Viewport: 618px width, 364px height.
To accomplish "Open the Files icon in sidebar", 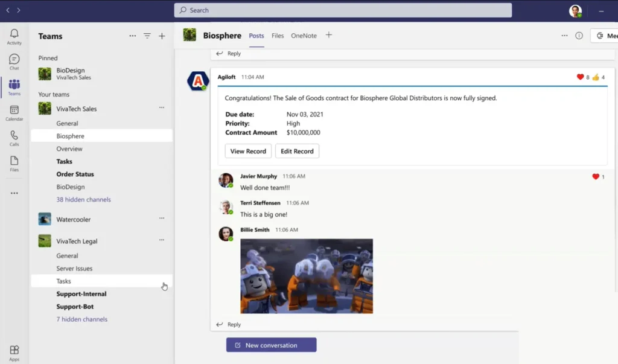I will click(14, 163).
